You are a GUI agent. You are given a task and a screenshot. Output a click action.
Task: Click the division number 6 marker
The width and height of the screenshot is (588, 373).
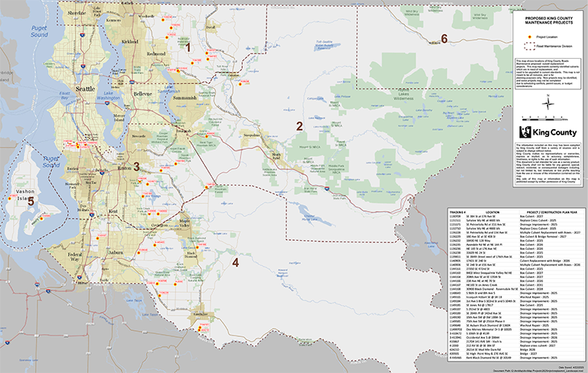click(444, 38)
